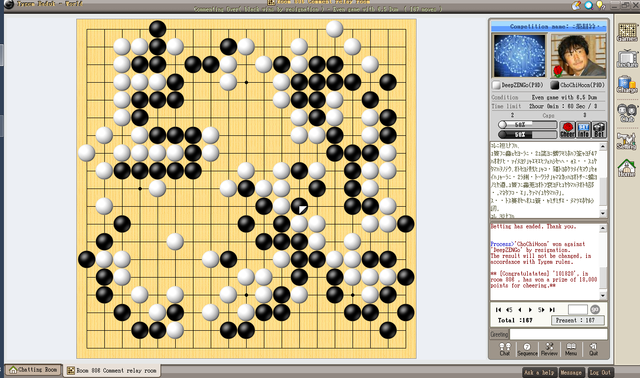The height and width of the screenshot is (378, 640).
Task: Click the rose Cheer button
Action: coord(567,129)
